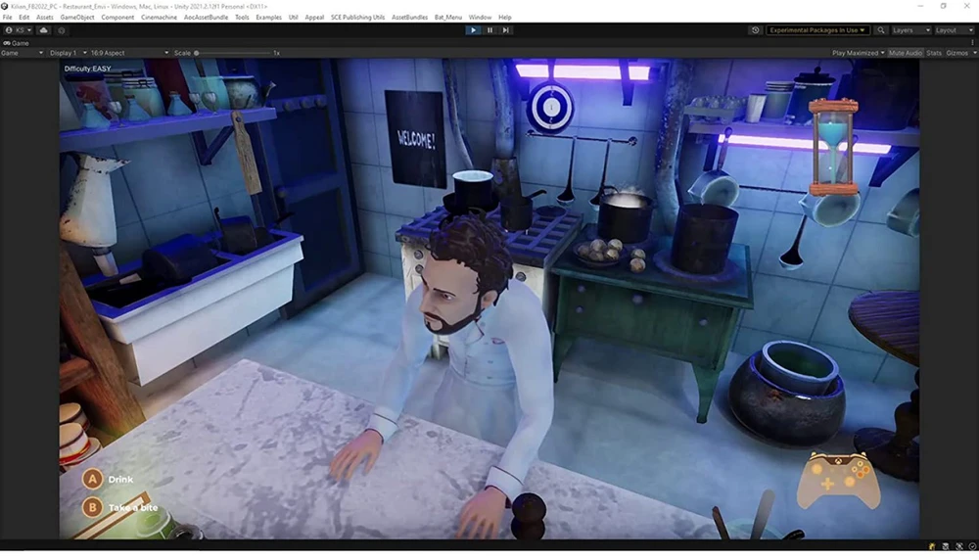The height and width of the screenshot is (560, 979).
Task: Select the Game tab
Action: click(17, 43)
